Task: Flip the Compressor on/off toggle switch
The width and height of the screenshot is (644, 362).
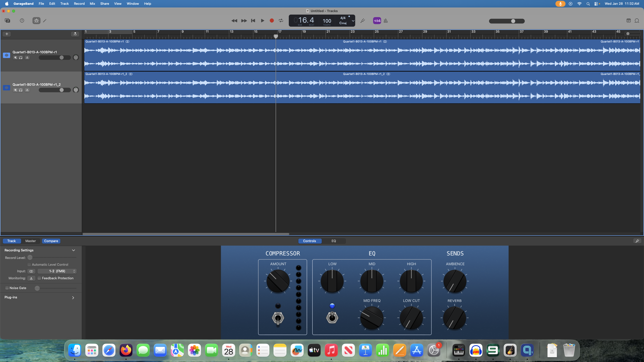Action: [278, 318]
